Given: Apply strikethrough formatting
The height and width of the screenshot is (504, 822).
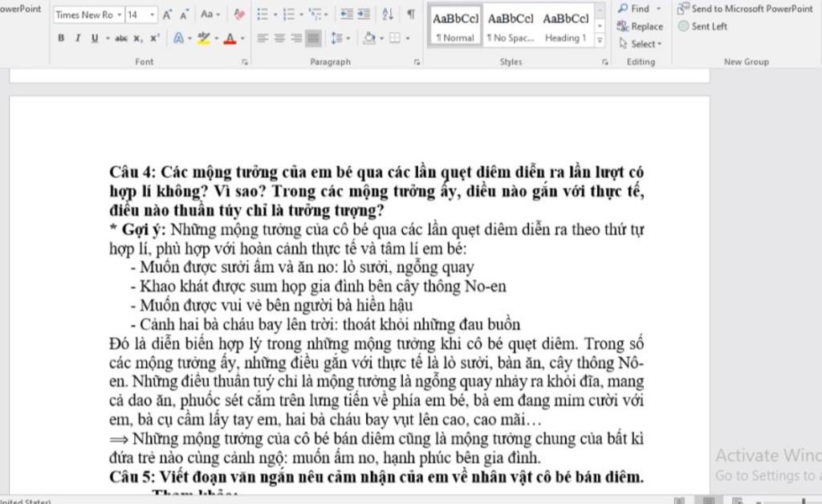Looking at the screenshot, I should click(x=121, y=39).
